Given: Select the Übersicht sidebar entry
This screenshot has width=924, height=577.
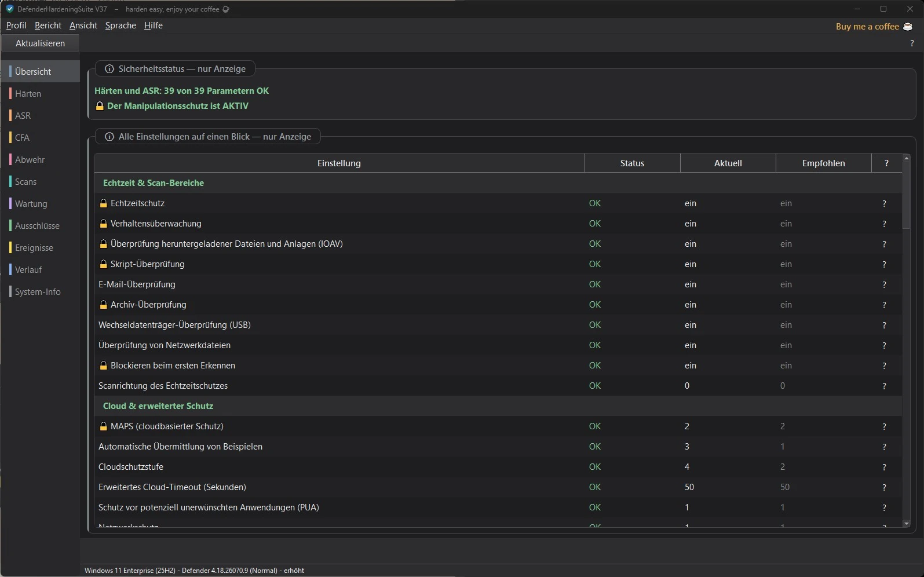Looking at the screenshot, I should (40, 72).
